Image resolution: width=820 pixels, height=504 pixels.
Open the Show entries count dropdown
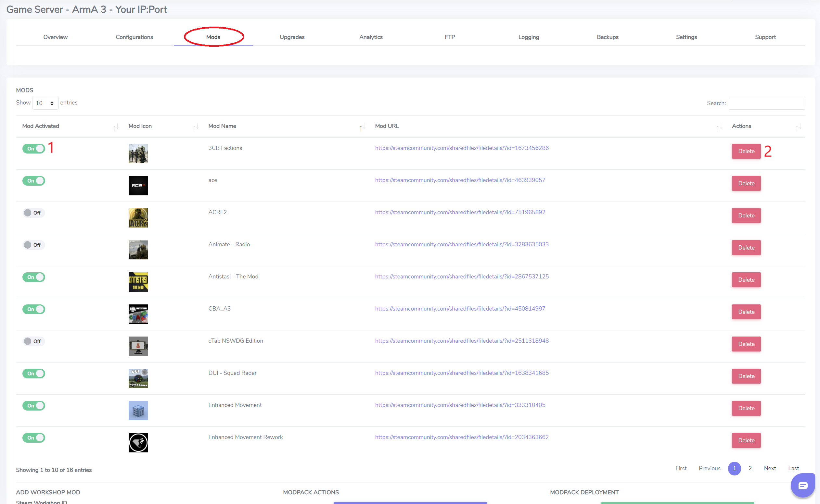45,103
